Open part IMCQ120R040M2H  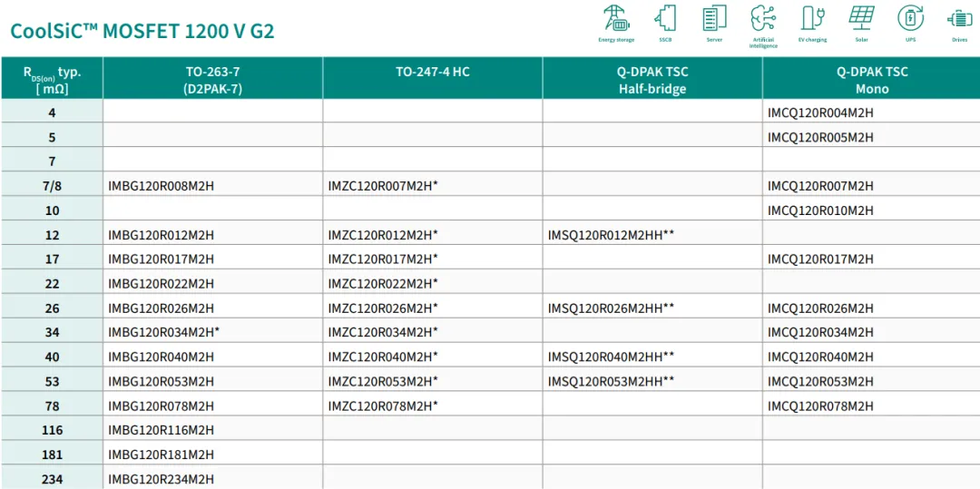pyautogui.click(x=820, y=357)
